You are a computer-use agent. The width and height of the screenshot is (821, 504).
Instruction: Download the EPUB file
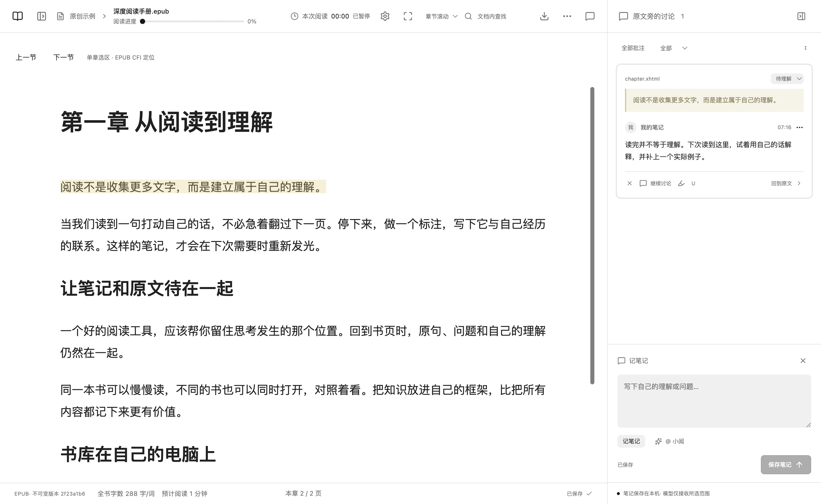point(544,16)
